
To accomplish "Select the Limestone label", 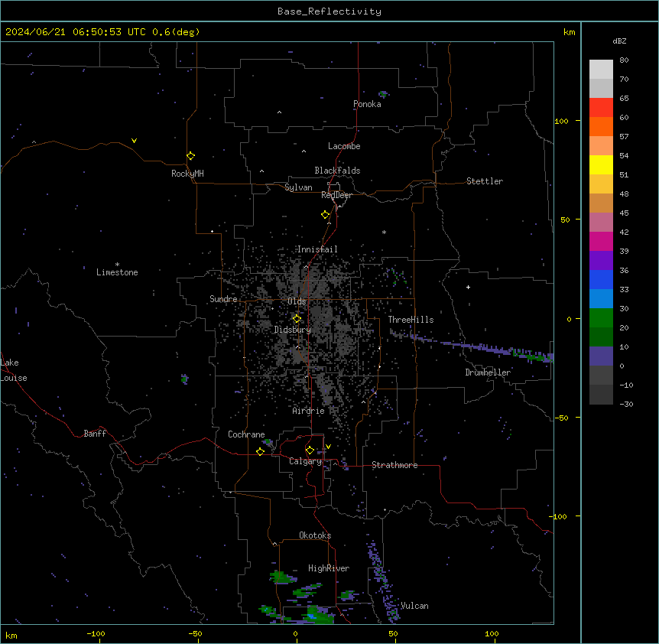I will [117, 272].
